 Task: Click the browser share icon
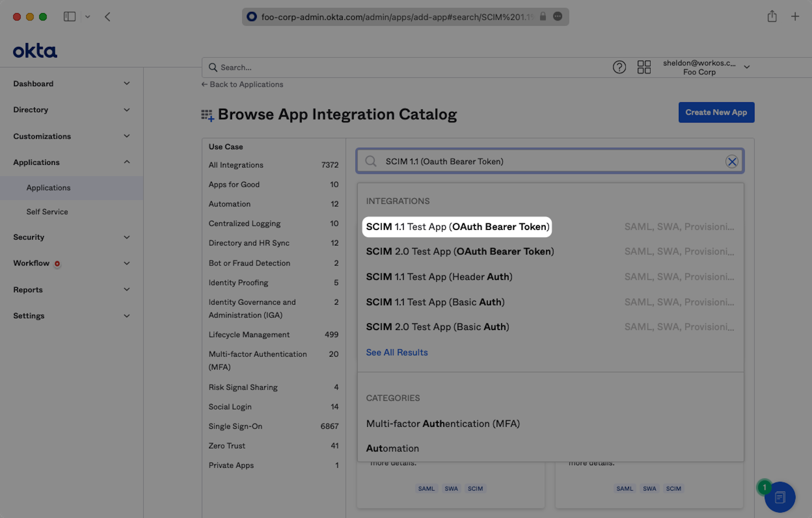click(772, 17)
